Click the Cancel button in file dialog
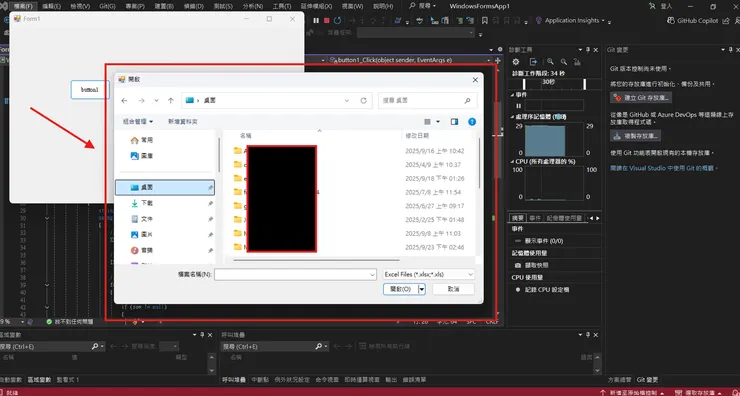The width and height of the screenshot is (740, 396). (454, 289)
